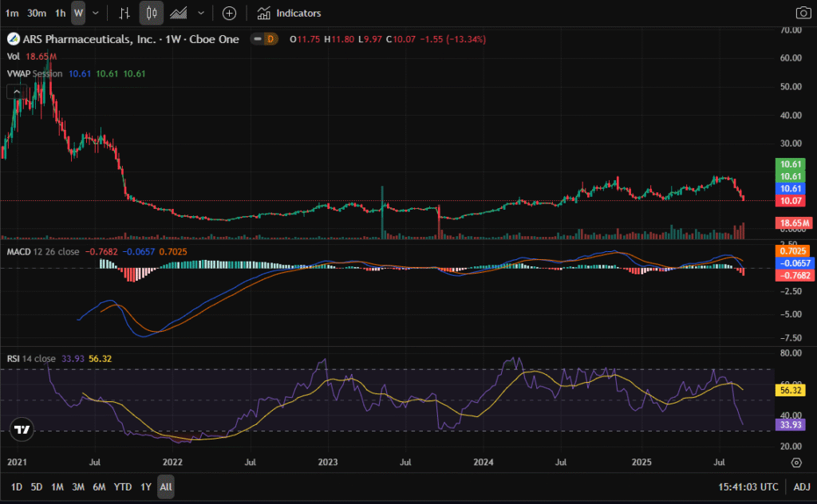This screenshot has height=504, width=817.
Task: Collapse the indicator legend with chevron
Action: 16,92
